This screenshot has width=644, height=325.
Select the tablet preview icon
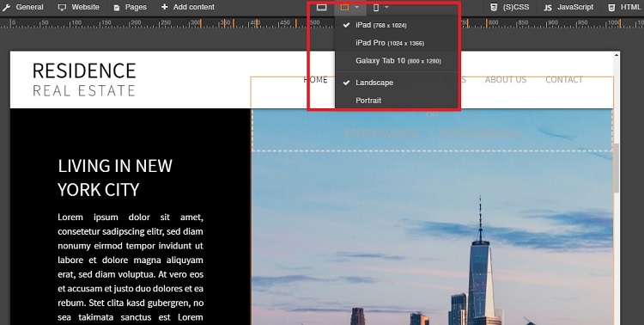coord(344,7)
